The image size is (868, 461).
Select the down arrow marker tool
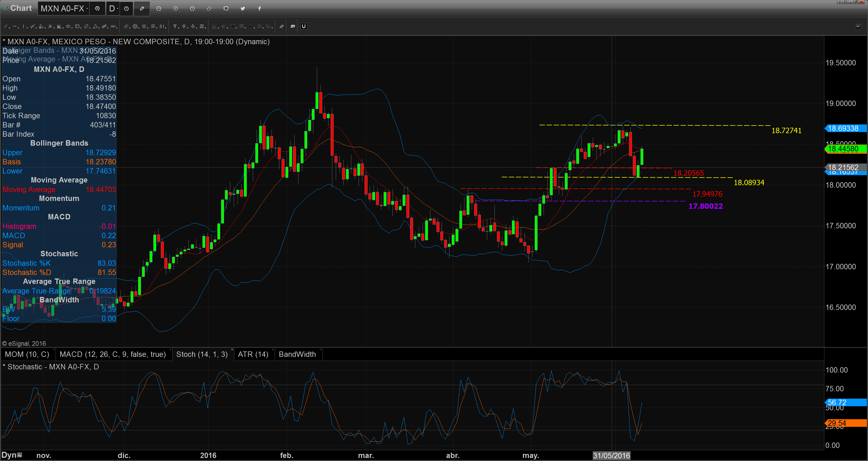tap(193, 26)
